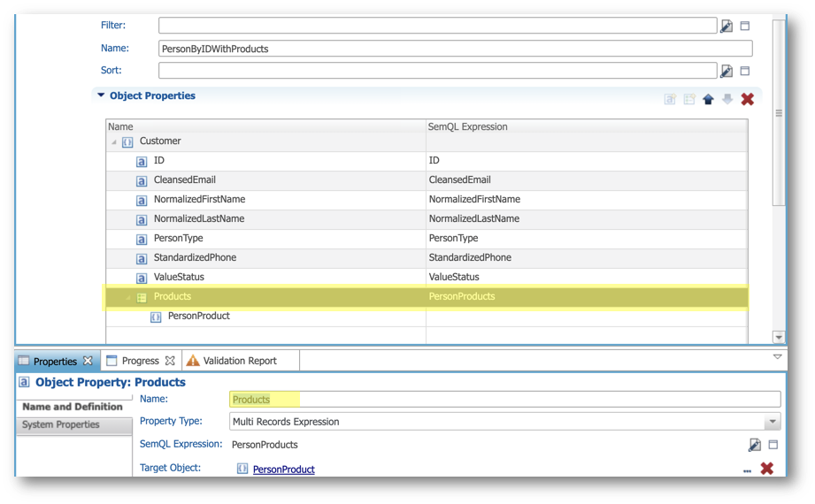Select the PersonType property row
Screen dimensions: 815x504
[x=427, y=239]
